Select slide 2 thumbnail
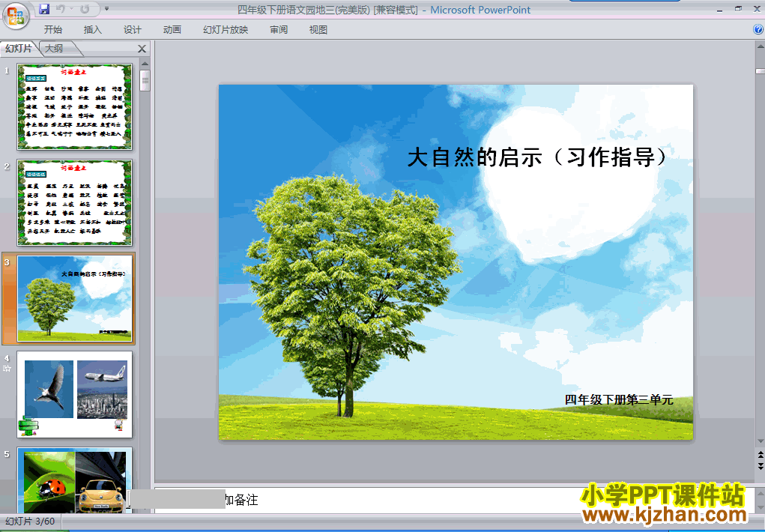Screen dimensions: 765x532 (x=75, y=202)
